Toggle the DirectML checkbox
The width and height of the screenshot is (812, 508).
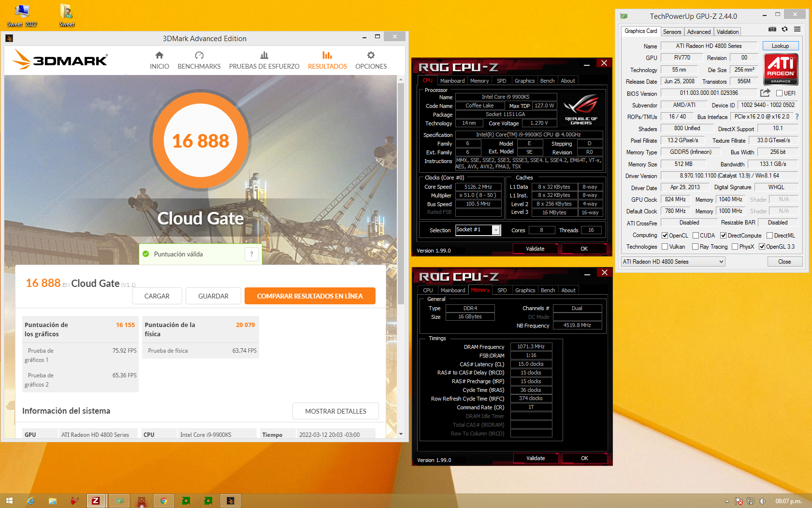pos(769,236)
